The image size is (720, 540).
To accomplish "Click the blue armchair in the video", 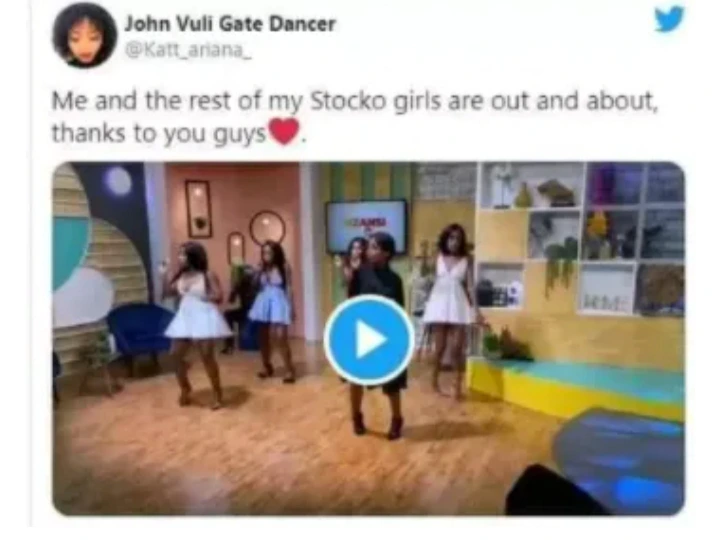I will tap(138, 333).
